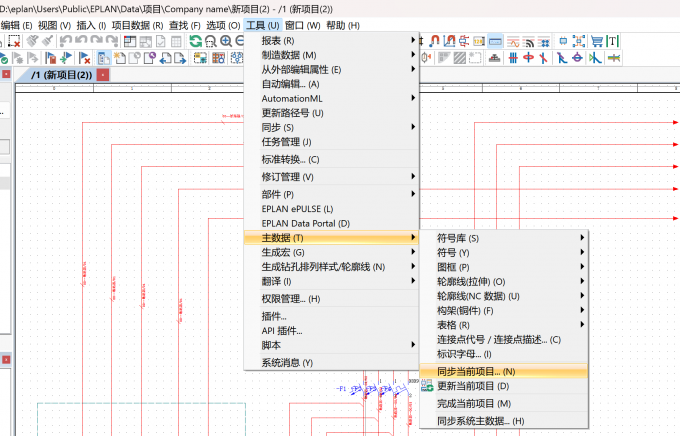This screenshot has width=680, height=436.
Task: Click the magnet with coordinate axes icon
Action: coord(449,41)
